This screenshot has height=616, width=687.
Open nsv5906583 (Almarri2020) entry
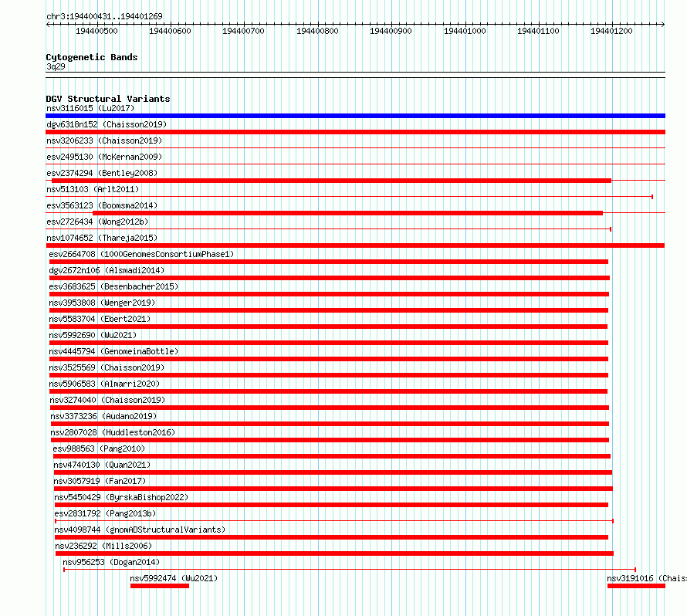[104, 384]
